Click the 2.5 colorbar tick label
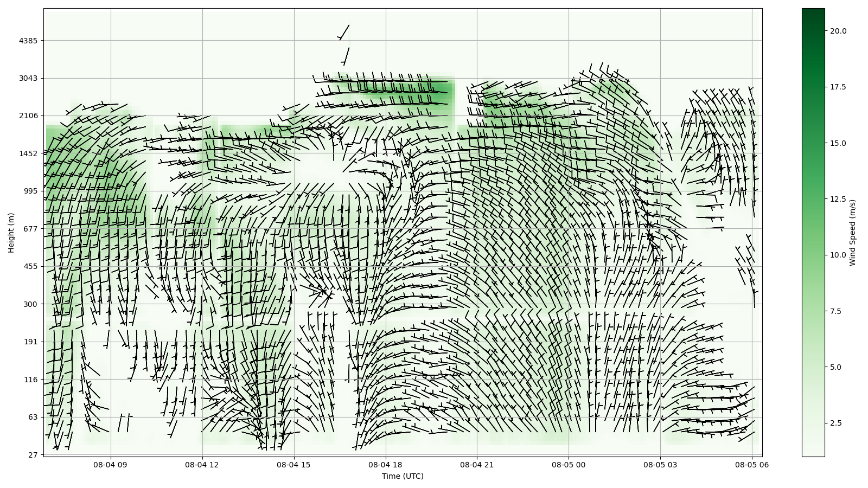 835,423
